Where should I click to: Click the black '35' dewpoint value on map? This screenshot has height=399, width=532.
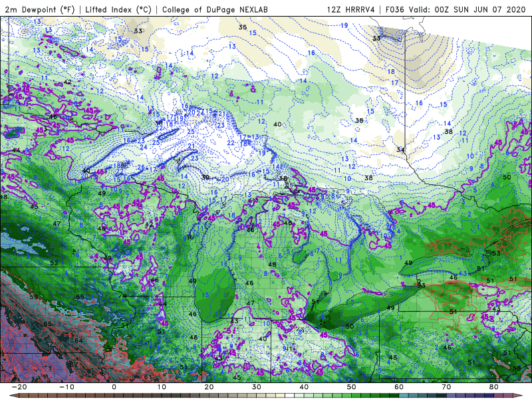[x=242, y=27]
